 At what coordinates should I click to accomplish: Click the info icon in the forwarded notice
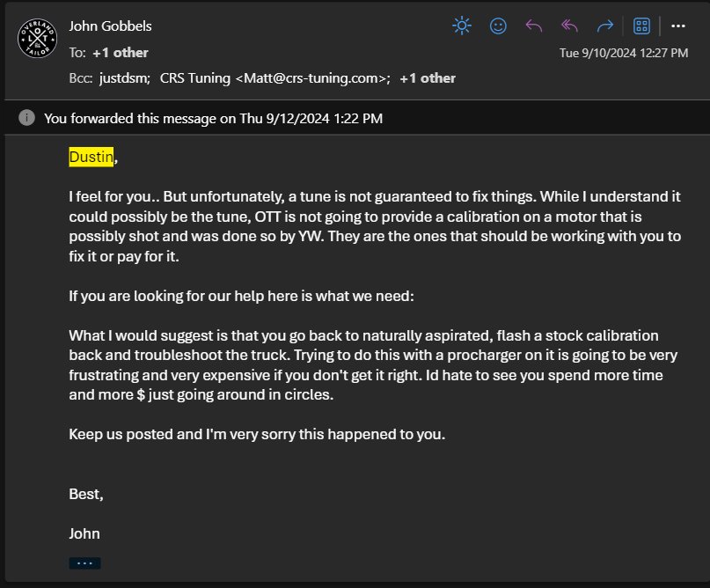(x=26, y=118)
